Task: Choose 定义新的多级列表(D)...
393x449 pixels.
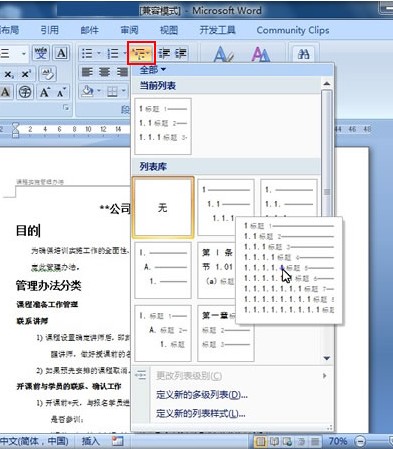Action: click(x=202, y=395)
